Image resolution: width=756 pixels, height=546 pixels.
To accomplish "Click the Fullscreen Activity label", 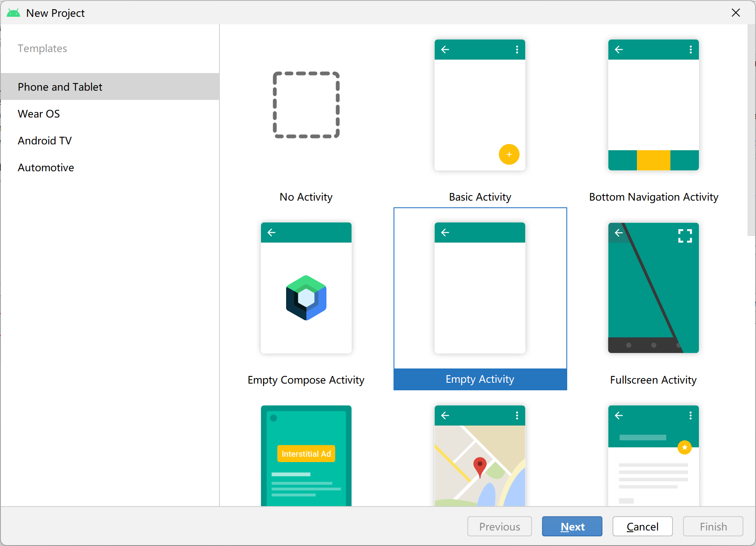I will [654, 380].
